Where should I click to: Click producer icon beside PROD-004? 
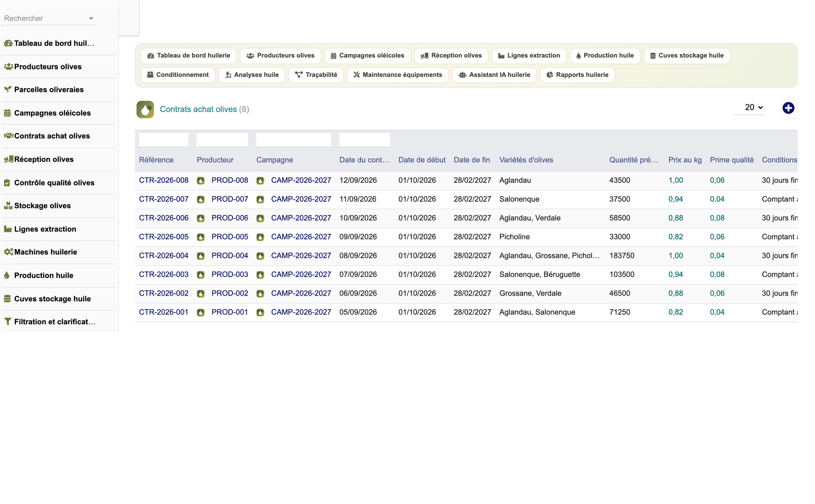coord(201,256)
